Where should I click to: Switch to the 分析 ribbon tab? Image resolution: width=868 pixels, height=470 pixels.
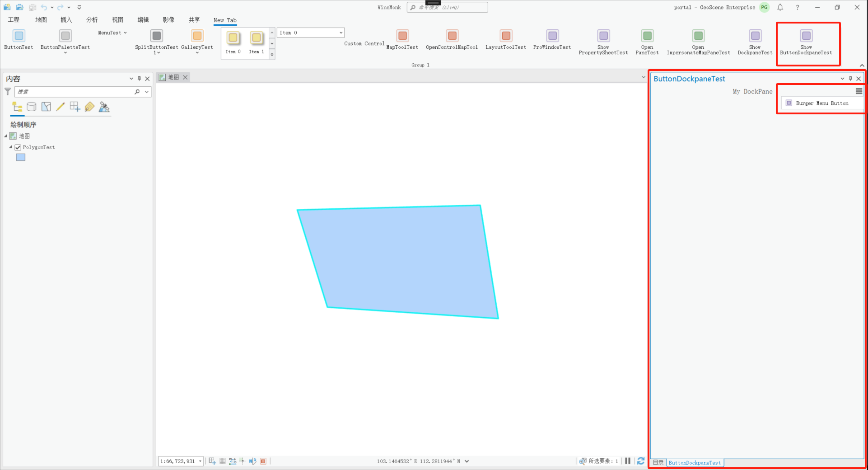point(92,20)
